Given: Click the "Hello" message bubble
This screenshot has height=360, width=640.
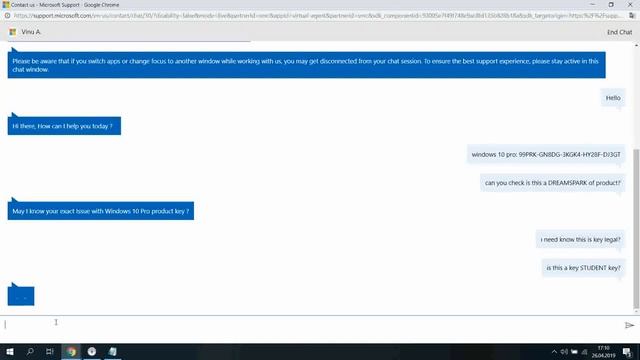Looking at the screenshot, I should [613, 98].
